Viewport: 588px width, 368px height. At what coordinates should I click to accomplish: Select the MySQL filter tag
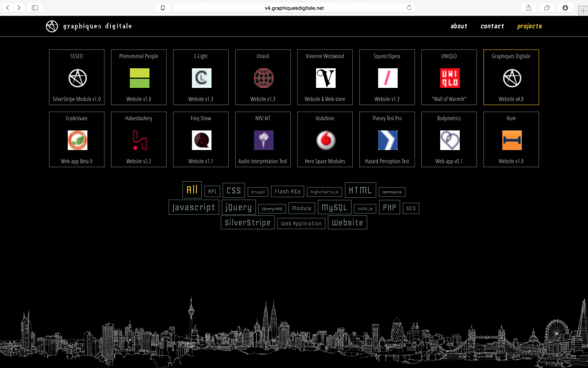[334, 207]
